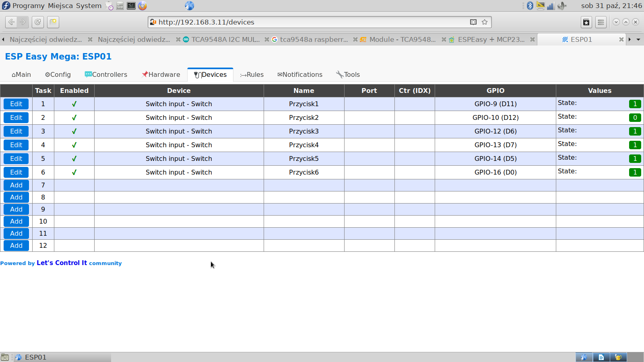The height and width of the screenshot is (362, 644).
Task: Select the first workspace in bottom switcher
Action: point(584,357)
